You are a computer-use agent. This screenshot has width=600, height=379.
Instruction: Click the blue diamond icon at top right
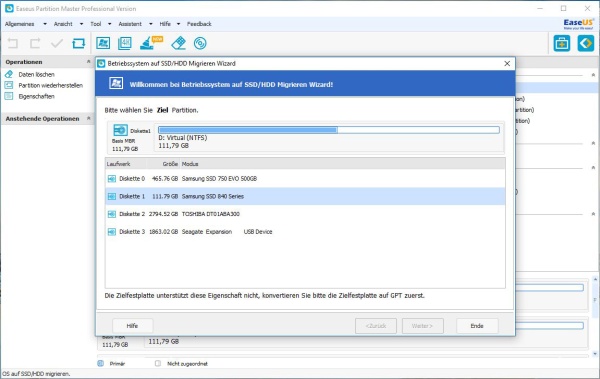(x=585, y=43)
